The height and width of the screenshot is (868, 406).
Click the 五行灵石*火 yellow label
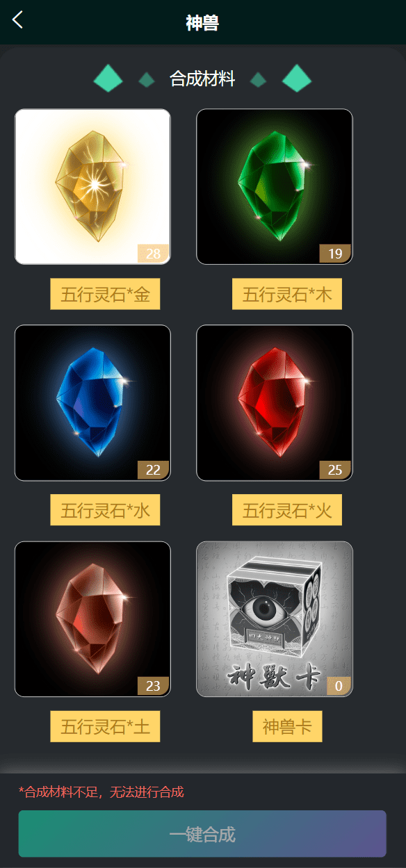pos(287,511)
